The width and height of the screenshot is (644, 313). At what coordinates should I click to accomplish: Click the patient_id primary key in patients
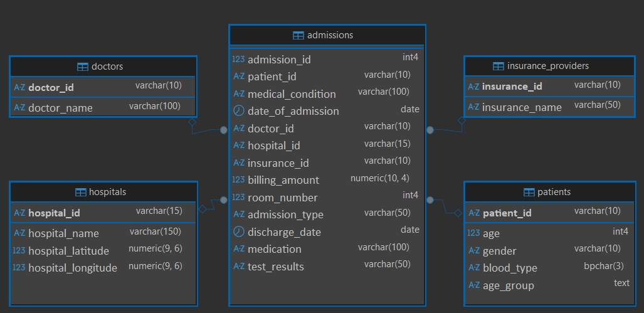(x=507, y=213)
